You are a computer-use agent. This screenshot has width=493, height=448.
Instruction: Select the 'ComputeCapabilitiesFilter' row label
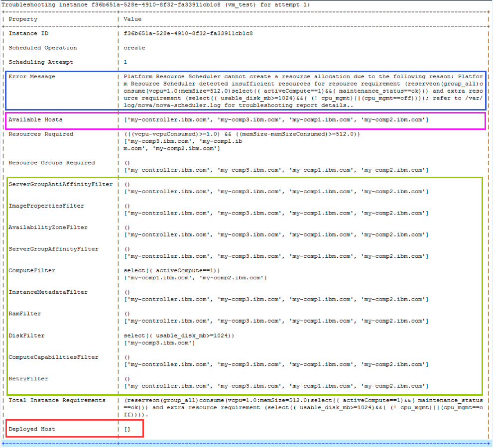point(53,357)
